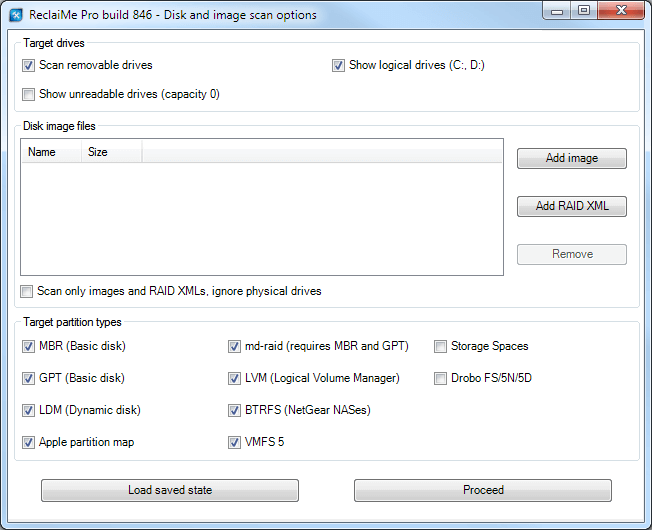
Task: Click the ReclaiMe app icon in title bar
Action: pos(16,15)
